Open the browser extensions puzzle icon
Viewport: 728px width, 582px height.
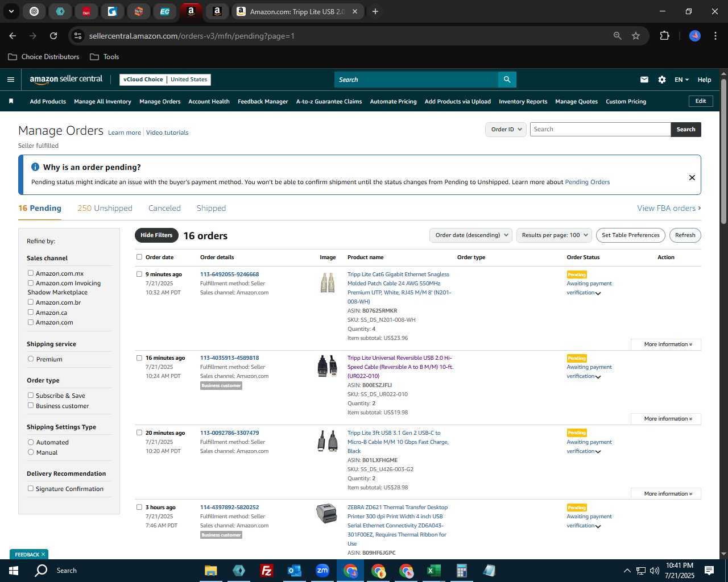click(x=664, y=36)
